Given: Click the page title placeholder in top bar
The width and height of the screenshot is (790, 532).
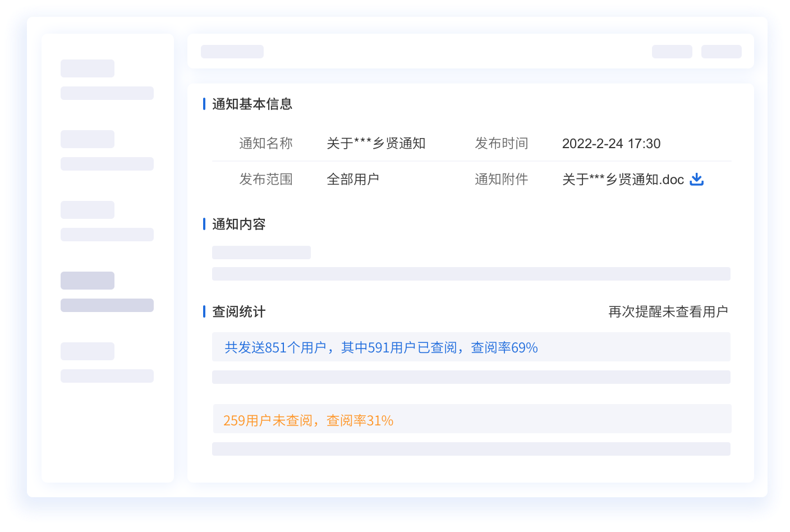Looking at the screenshot, I should click(232, 52).
